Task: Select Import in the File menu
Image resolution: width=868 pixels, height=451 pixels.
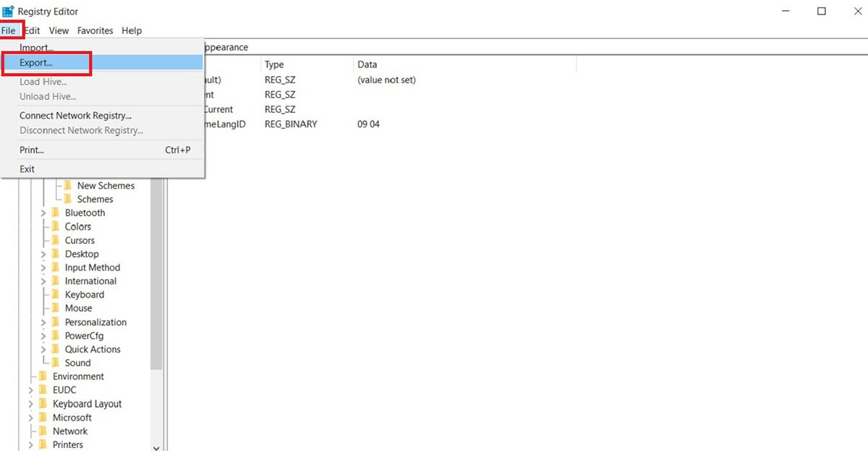Action: 35,47
